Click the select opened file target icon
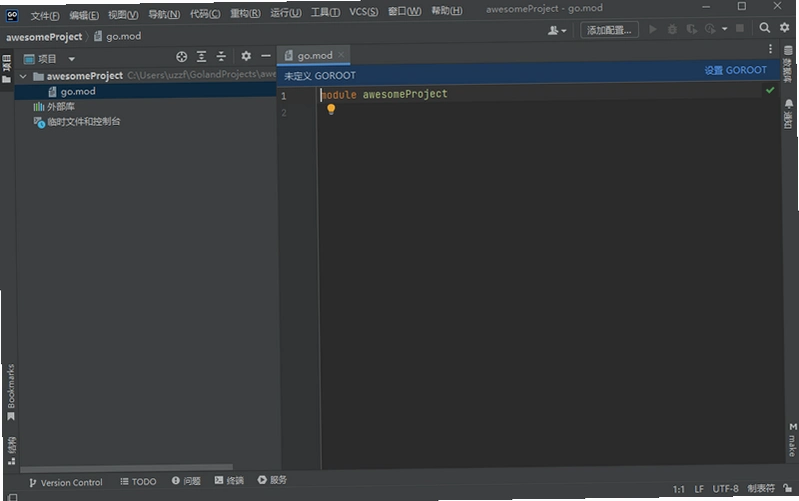 tap(181, 57)
